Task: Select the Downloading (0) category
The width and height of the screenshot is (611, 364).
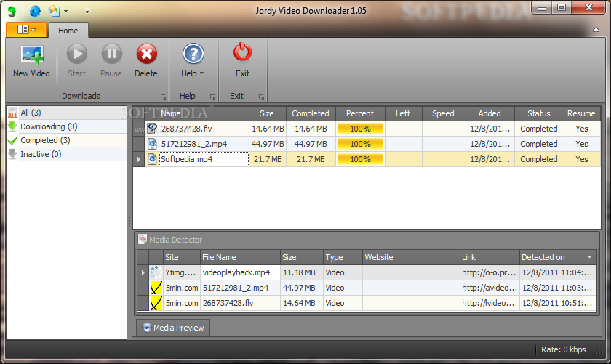Action: (x=67, y=126)
